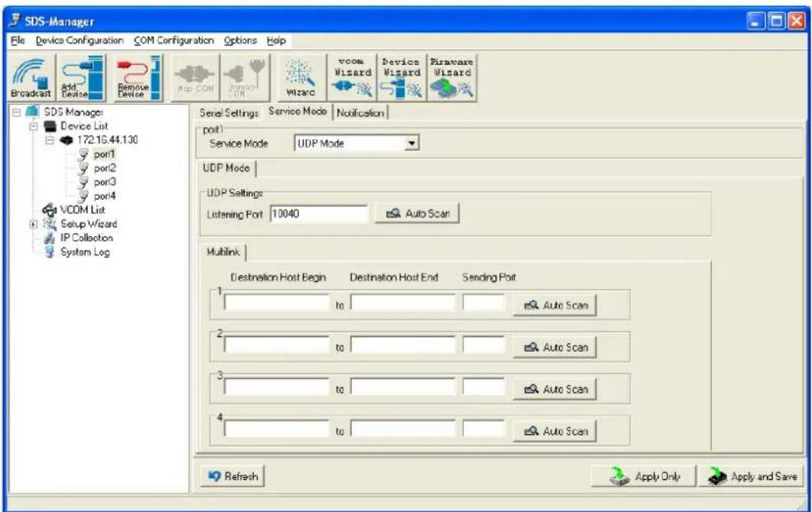This screenshot has height=512, width=812.
Task: Click Auto Scan in Multilink row 2
Action: click(554, 348)
